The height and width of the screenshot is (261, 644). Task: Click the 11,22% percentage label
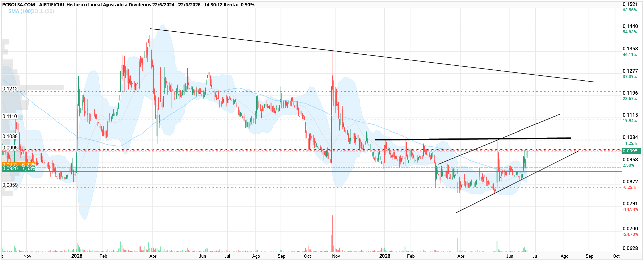tap(630, 143)
